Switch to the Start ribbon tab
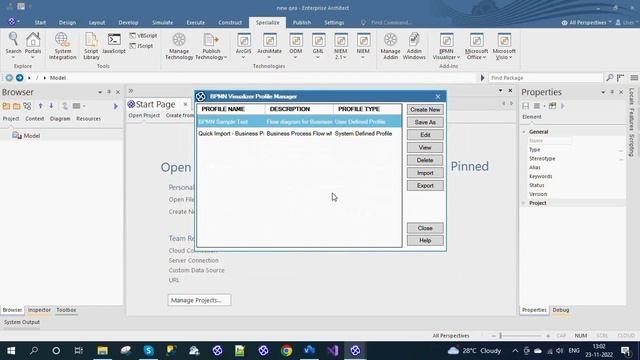 pos(40,22)
